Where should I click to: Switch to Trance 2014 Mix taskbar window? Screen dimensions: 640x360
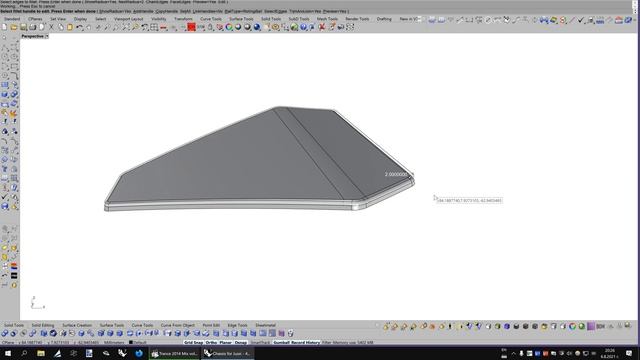(x=174, y=353)
